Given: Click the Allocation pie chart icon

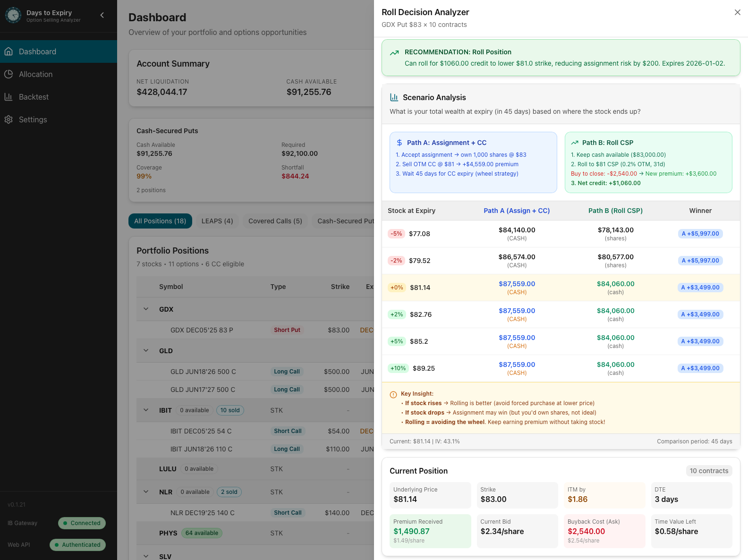Looking at the screenshot, I should point(8,74).
